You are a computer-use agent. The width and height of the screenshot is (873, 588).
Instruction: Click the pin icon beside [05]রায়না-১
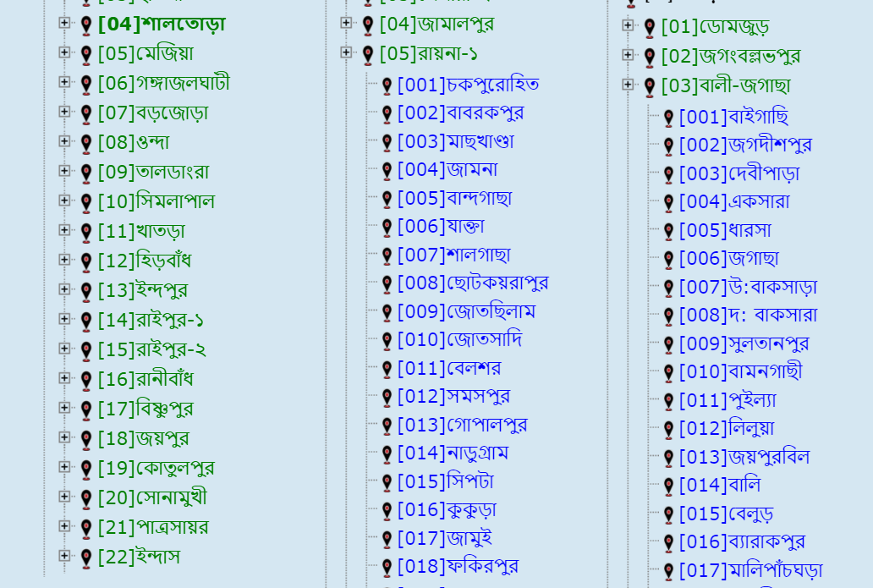coord(366,53)
